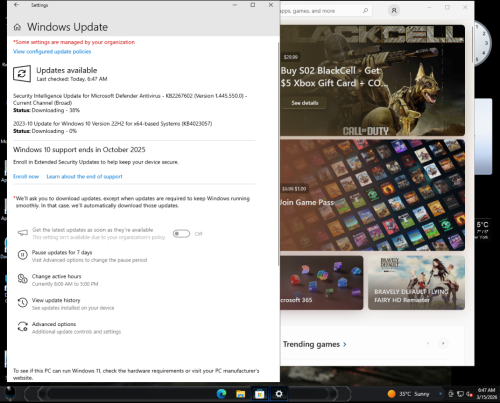The width and height of the screenshot is (500, 403).
Task: Click See details on BlackCell banner
Action: click(305, 103)
